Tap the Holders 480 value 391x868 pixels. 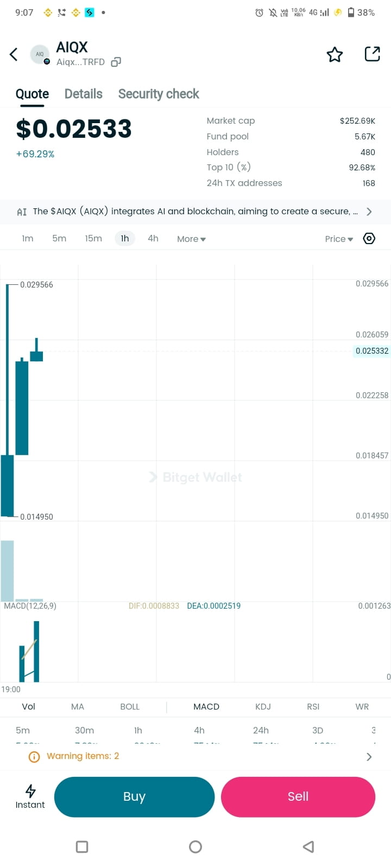tap(368, 152)
